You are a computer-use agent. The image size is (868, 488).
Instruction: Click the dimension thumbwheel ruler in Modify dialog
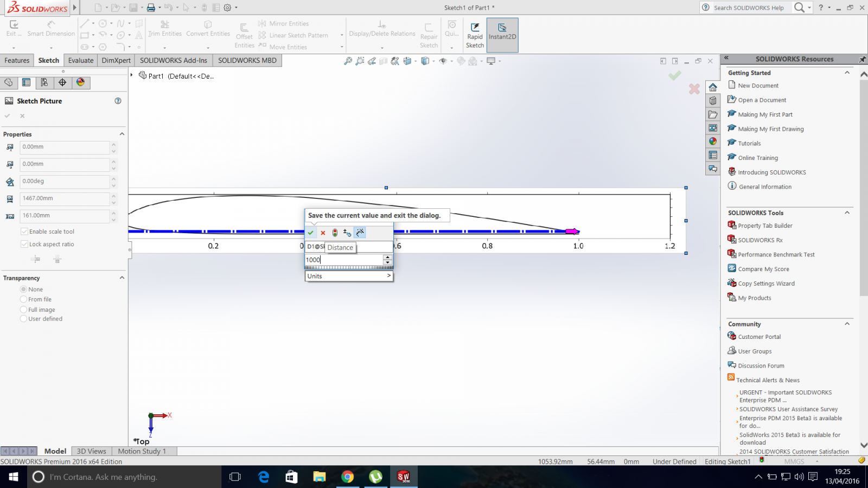[x=348, y=268]
